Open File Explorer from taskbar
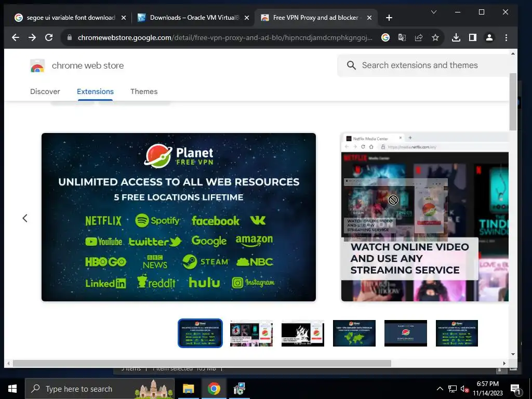Screen dimensions: 532x399 (188, 389)
